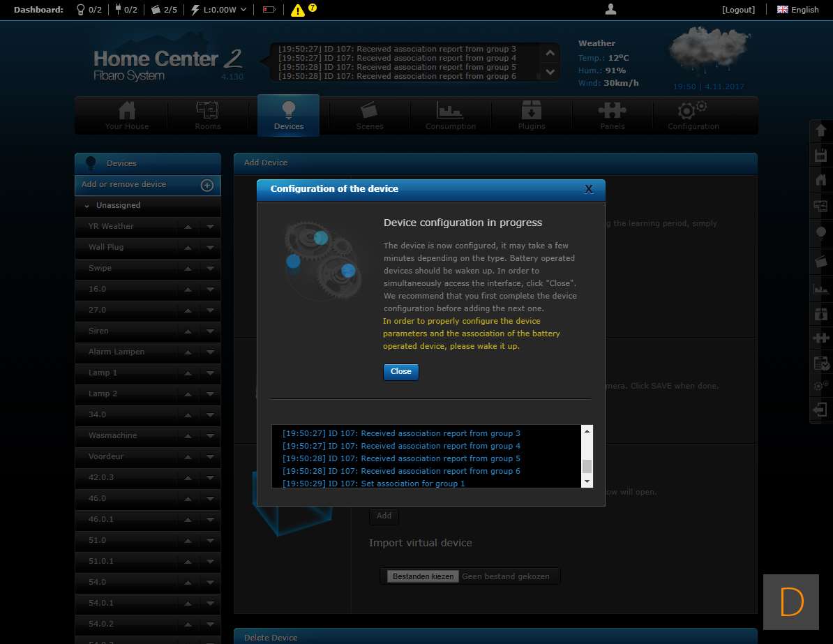Click the Logout link

tap(738, 10)
